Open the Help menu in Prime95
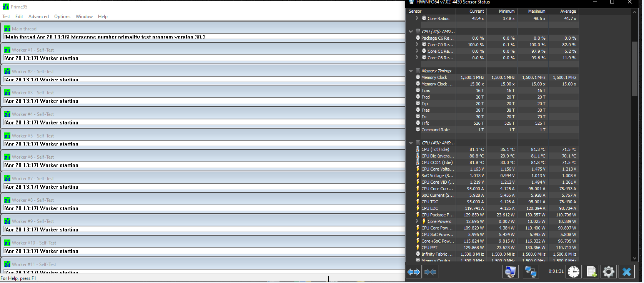Viewport: 644px width, 283px height. (103, 17)
